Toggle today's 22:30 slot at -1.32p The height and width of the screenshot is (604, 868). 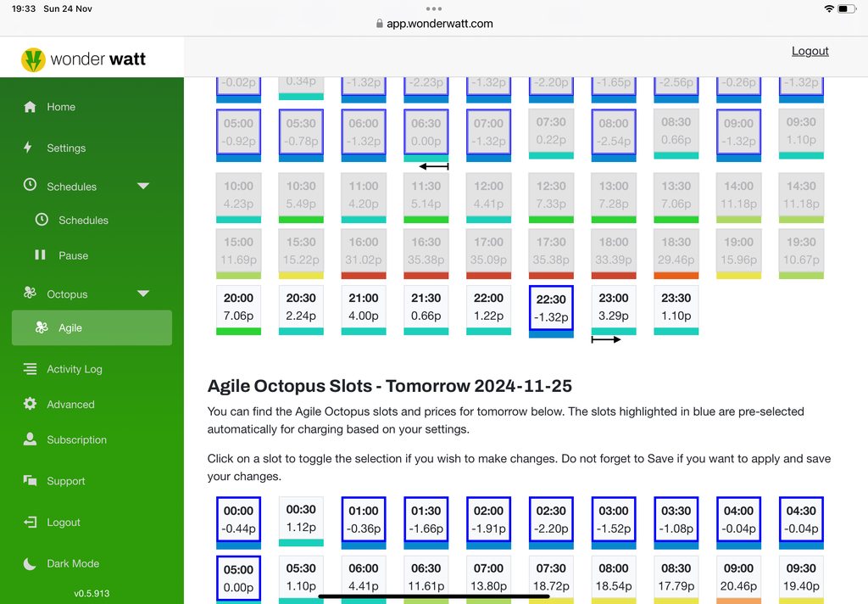point(551,307)
